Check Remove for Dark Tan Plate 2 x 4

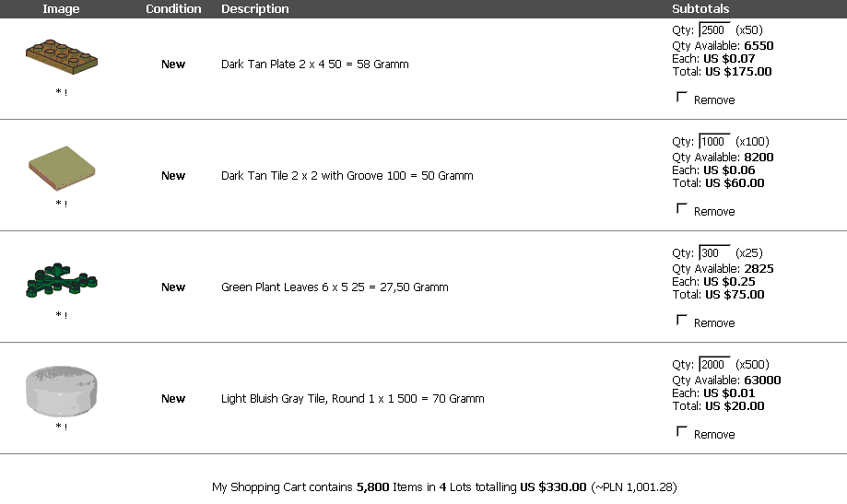pos(682,97)
